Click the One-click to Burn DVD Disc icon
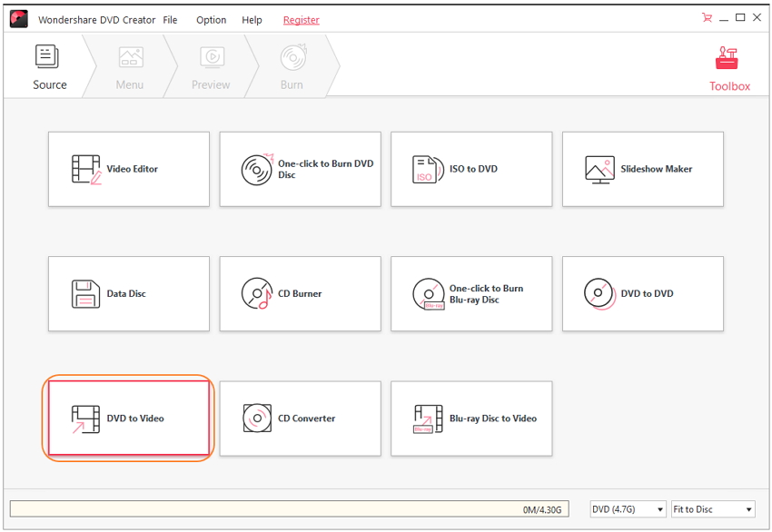 257,170
